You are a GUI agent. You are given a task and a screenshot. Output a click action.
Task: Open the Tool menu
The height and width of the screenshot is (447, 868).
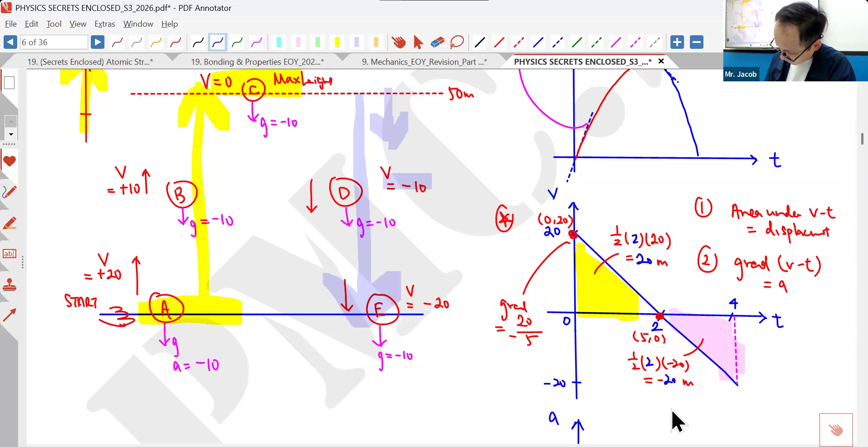click(x=54, y=24)
